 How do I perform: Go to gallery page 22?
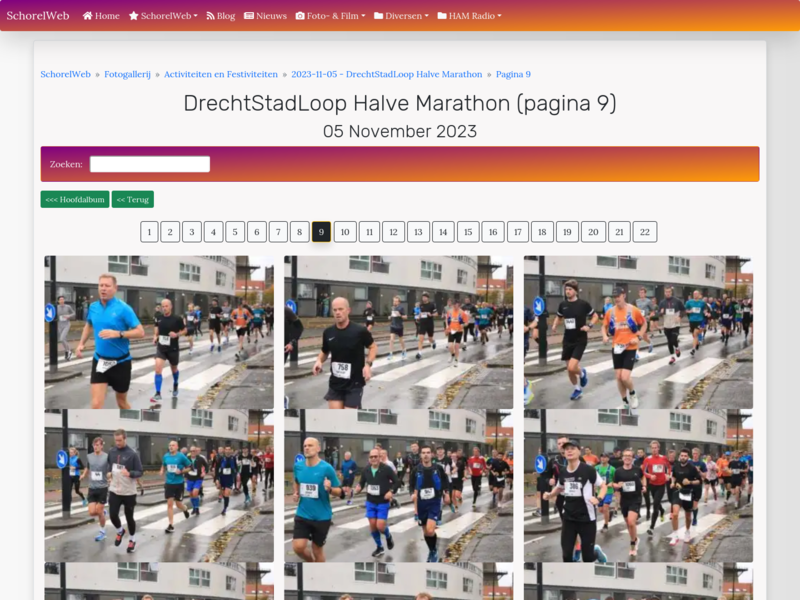645,232
